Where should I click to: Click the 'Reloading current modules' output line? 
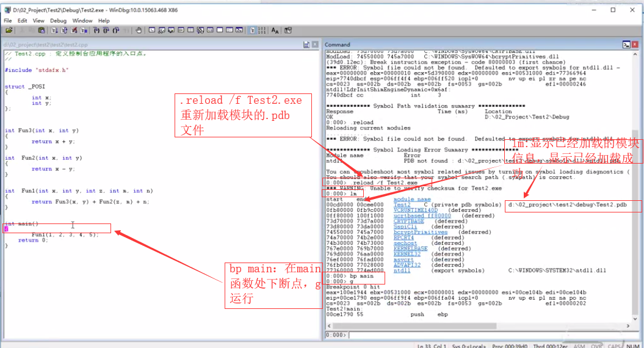[369, 128]
